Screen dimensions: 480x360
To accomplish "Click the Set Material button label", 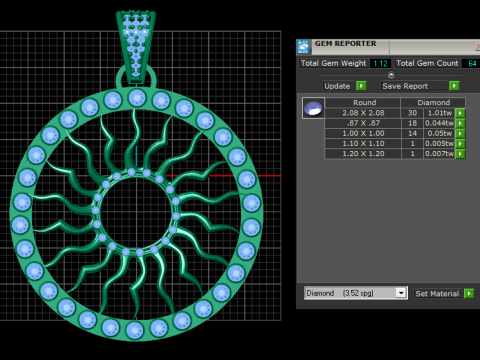I will (x=437, y=294).
